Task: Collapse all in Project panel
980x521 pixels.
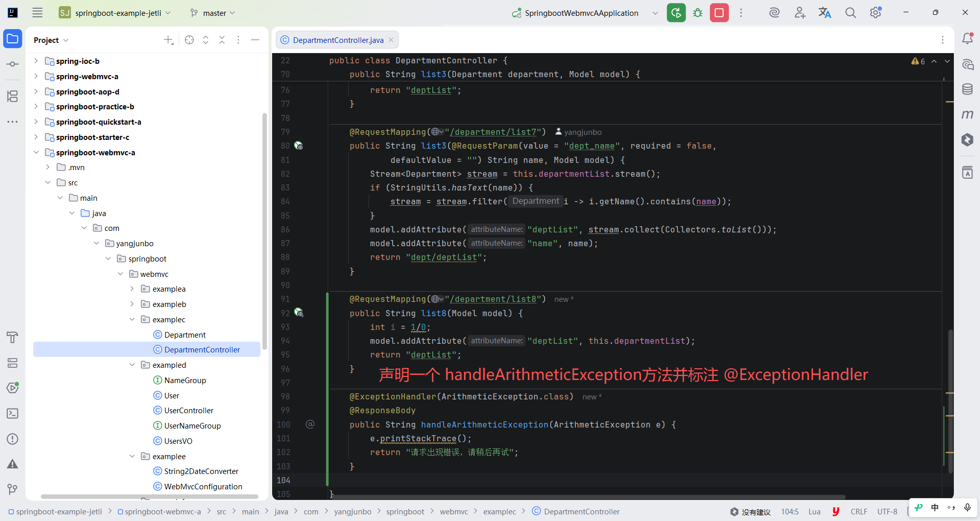Action: point(222,40)
